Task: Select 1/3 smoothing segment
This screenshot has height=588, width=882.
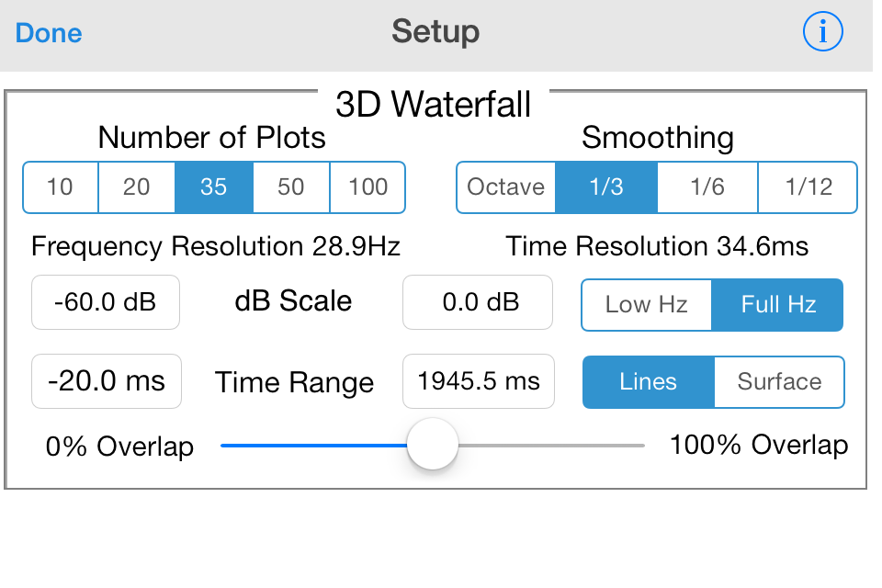Action: coord(606,187)
